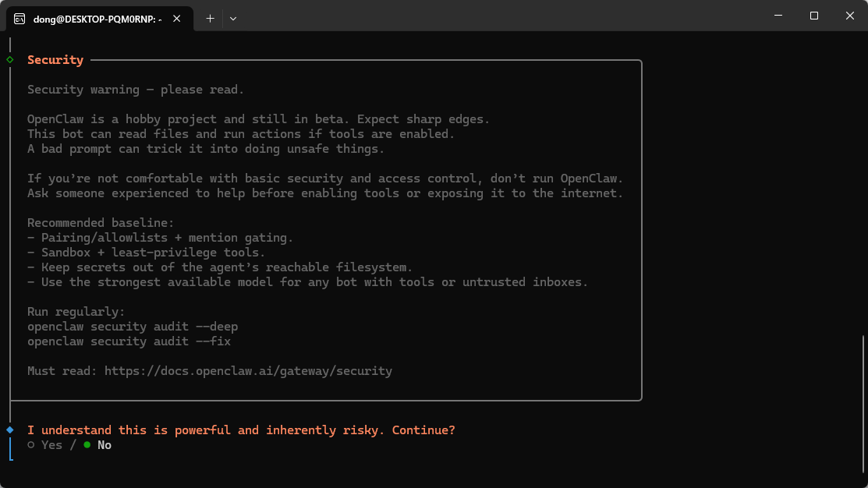Click 'openclaw security audit --deep' line
868x488 pixels.
133,327
